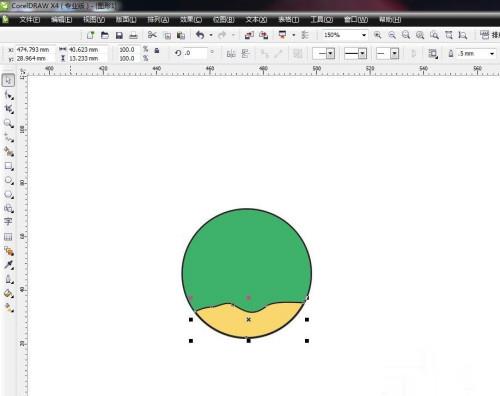This screenshot has width=500, height=396.
Task: Toggle the lock ratio padlock
Action: point(157,51)
